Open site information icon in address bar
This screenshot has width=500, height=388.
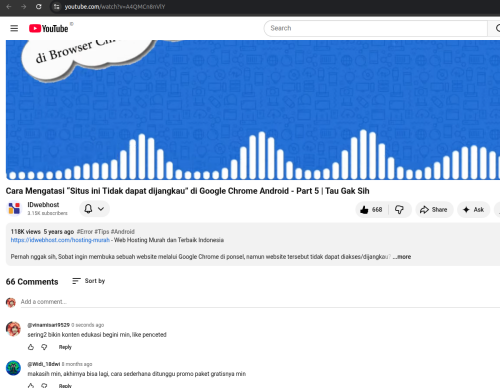point(56,7)
